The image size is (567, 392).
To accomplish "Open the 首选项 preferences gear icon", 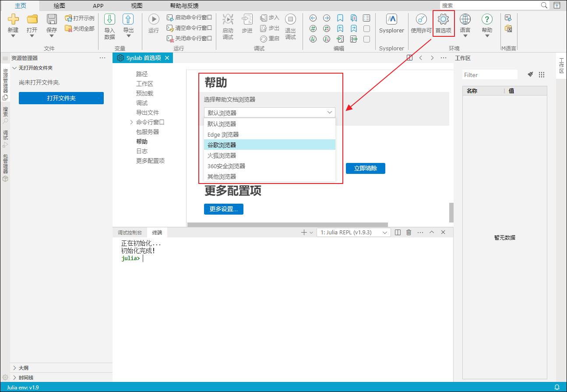I will tap(443, 20).
